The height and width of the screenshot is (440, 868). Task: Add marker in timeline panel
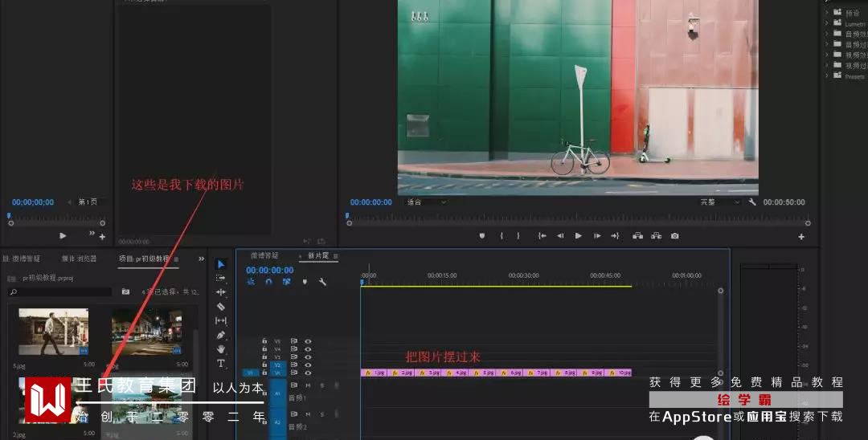(x=305, y=282)
